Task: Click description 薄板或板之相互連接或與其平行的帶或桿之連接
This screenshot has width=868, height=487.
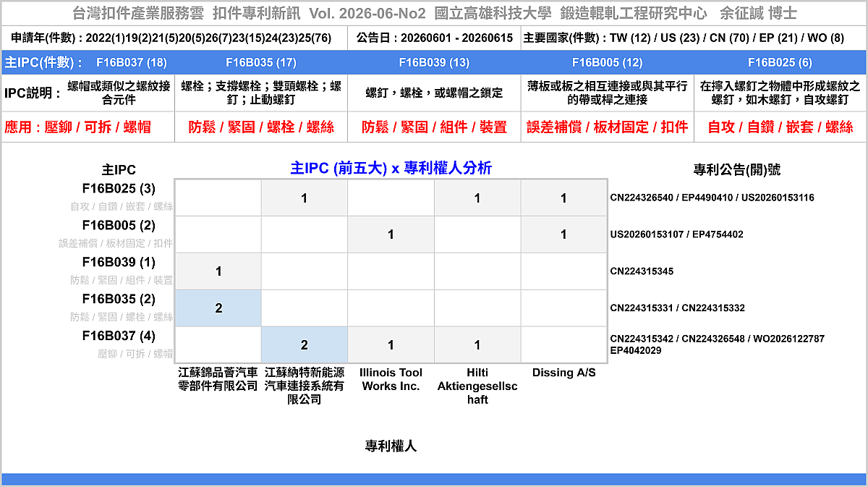Action: (x=607, y=93)
